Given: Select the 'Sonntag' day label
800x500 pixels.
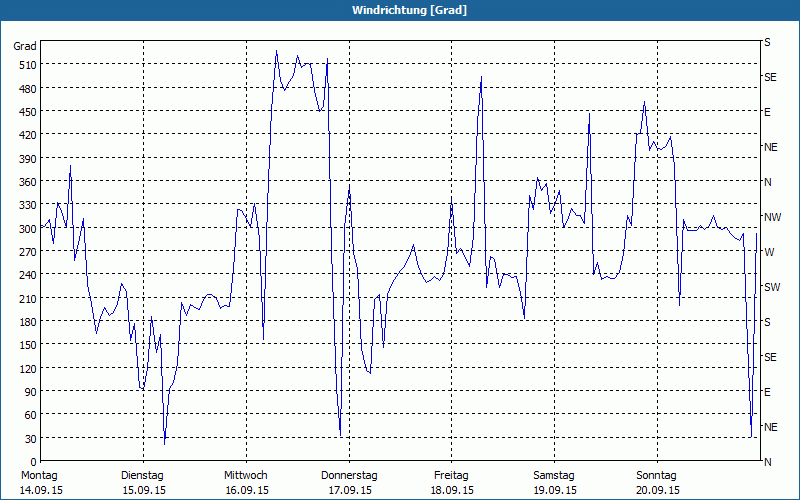Looking at the screenshot, I should [x=656, y=476].
